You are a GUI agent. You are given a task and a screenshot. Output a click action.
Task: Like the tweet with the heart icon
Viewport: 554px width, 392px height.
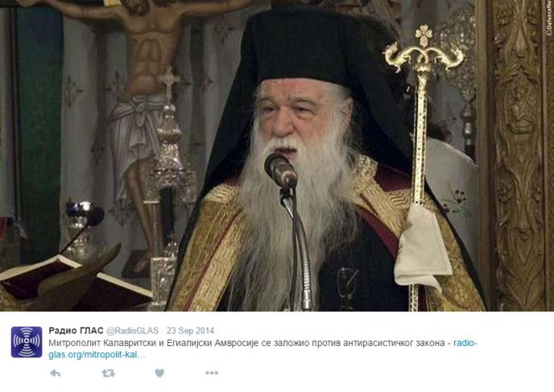(159, 373)
